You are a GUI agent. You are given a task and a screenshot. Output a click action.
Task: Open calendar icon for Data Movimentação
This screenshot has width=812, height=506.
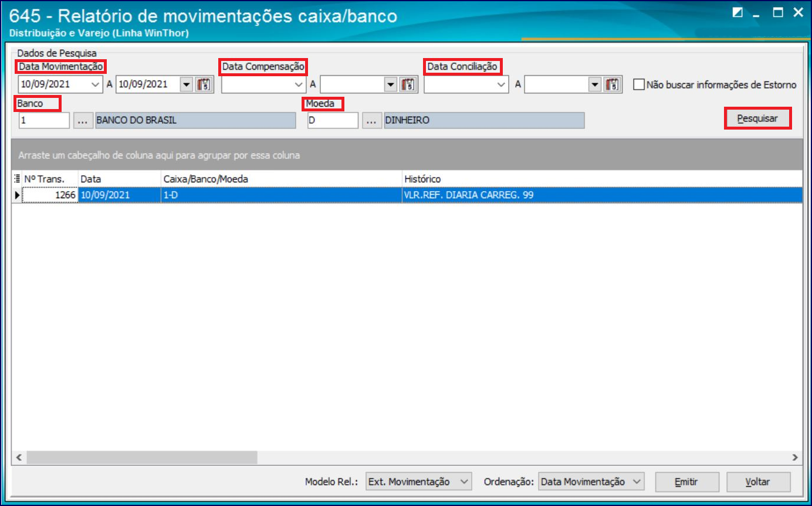tap(205, 84)
